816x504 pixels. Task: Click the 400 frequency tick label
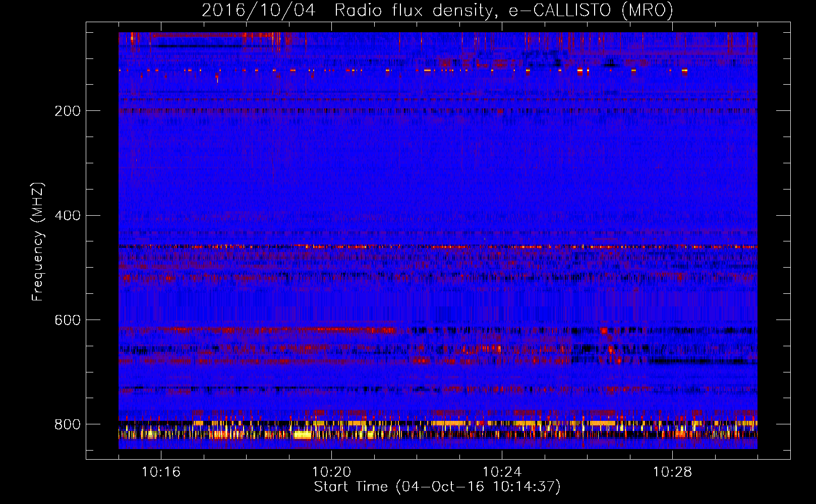coord(68,216)
